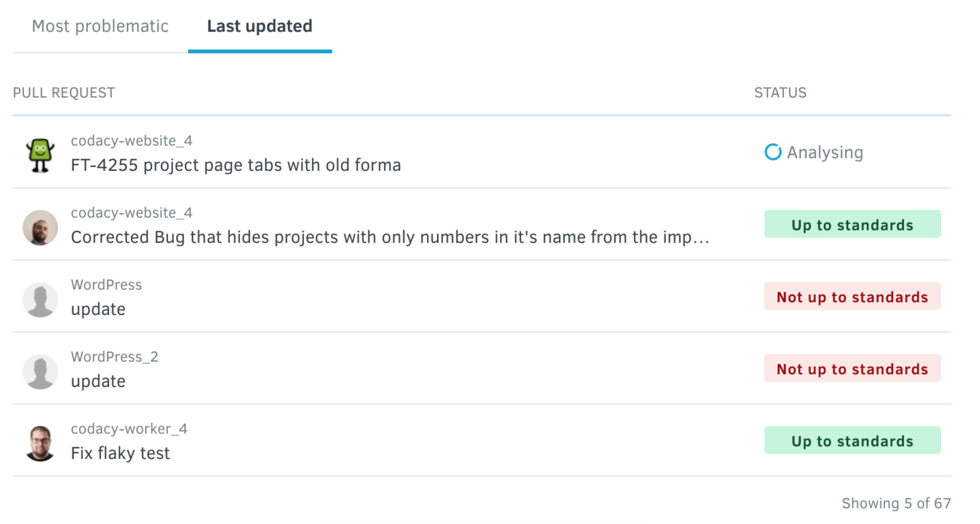This screenshot has height=524, width=980.
Task: Click the codacy-worker_4 repository name
Action: [x=129, y=429]
